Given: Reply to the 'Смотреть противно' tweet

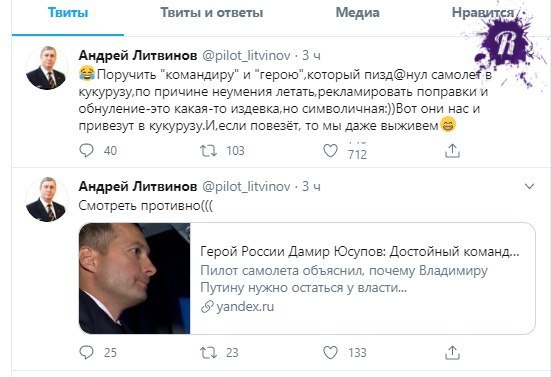Looking at the screenshot, I should tap(86, 352).
